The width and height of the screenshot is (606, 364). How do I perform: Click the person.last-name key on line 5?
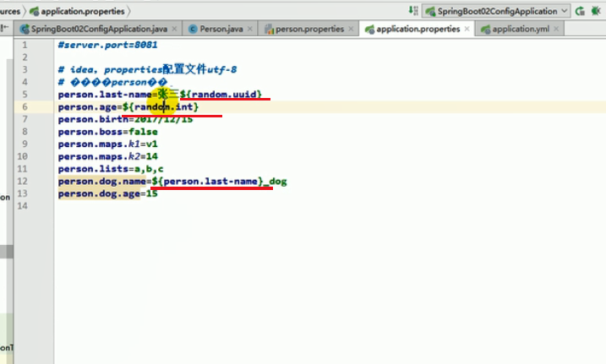(x=105, y=95)
